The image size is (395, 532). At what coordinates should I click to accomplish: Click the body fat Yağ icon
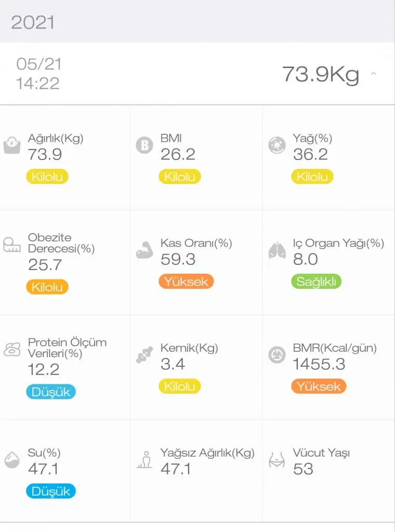[x=277, y=145]
